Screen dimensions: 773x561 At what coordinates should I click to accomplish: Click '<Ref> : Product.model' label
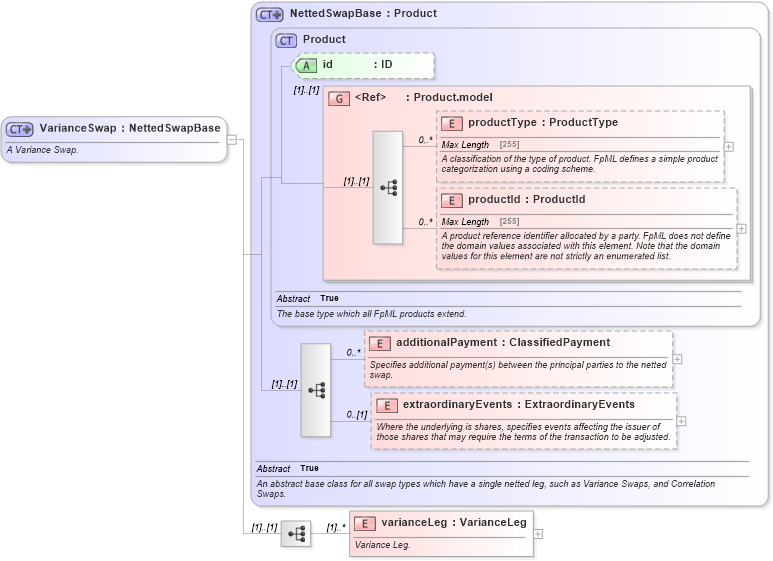pyautogui.click(x=423, y=98)
